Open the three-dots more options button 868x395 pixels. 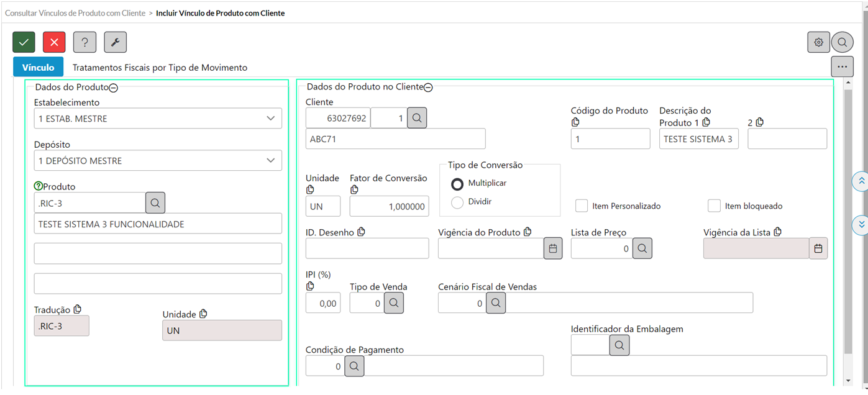pos(842,66)
